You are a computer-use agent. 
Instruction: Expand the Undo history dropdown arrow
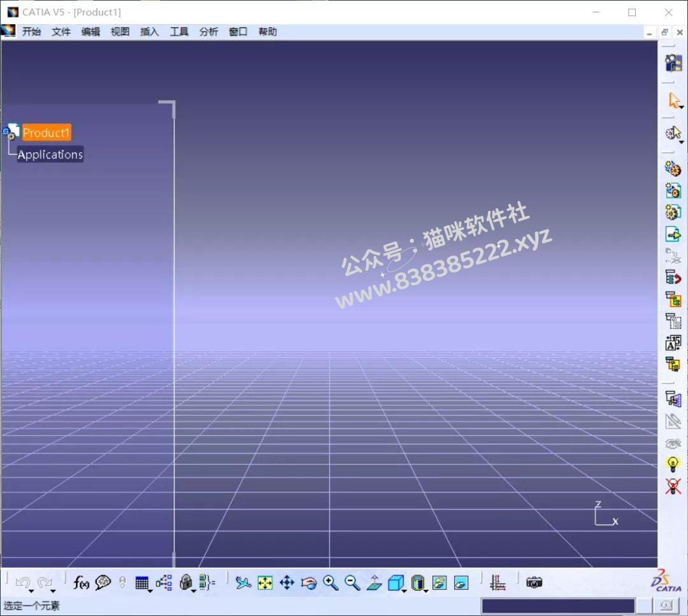pyautogui.click(x=32, y=591)
